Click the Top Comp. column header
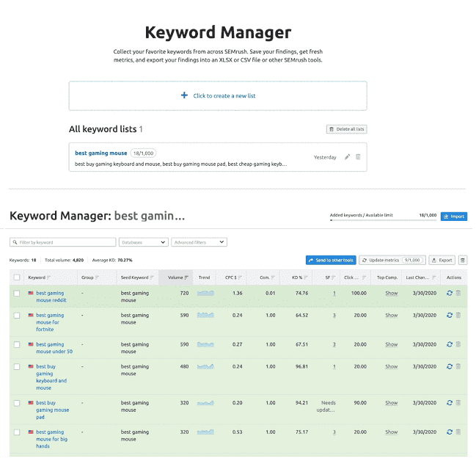Screen dimensions: 476x472 [x=387, y=277]
